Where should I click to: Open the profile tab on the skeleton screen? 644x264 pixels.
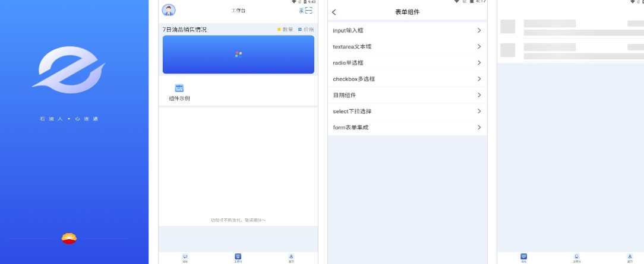pos(630,257)
